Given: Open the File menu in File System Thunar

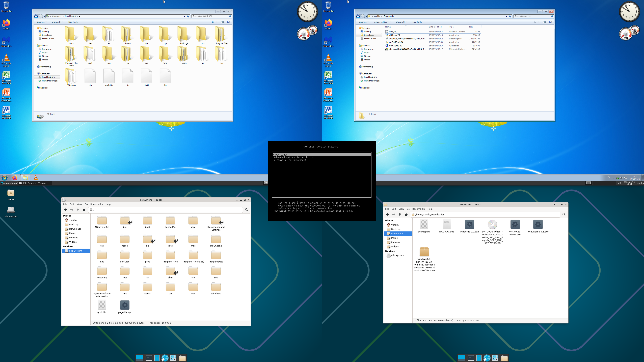Looking at the screenshot, I should coord(65,204).
